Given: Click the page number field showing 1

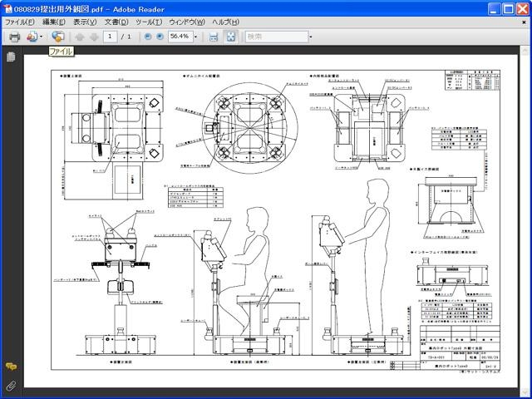Looking at the screenshot, I should point(110,37).
